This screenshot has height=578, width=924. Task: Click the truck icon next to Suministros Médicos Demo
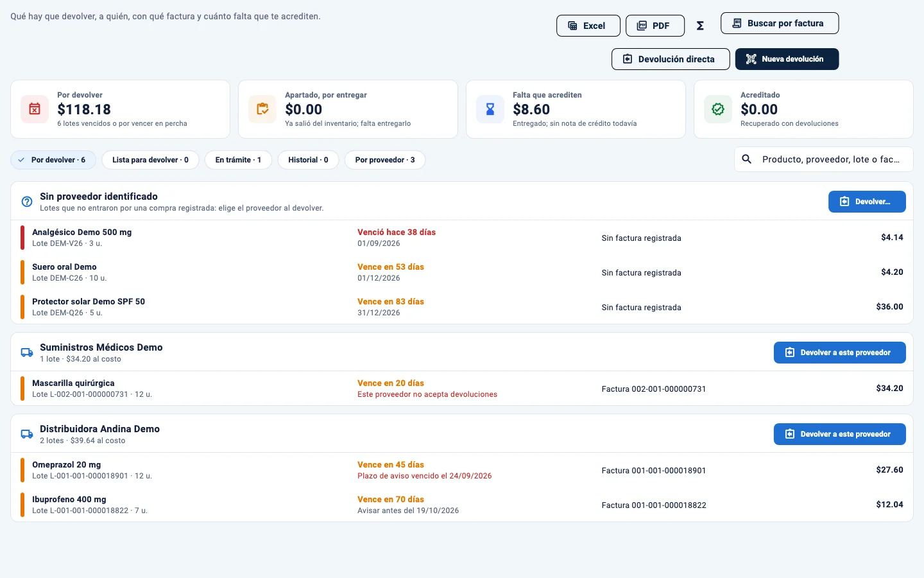point(27,353)
